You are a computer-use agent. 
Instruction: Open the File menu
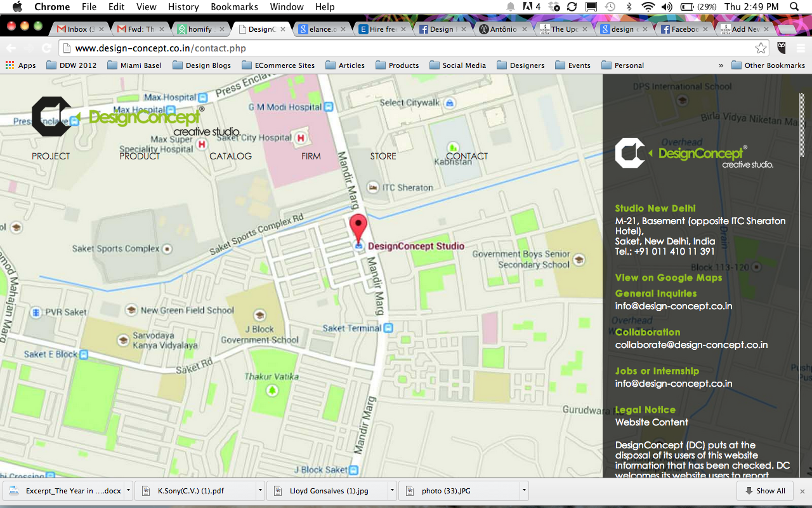pyautogui.click(x=89, y=7)
